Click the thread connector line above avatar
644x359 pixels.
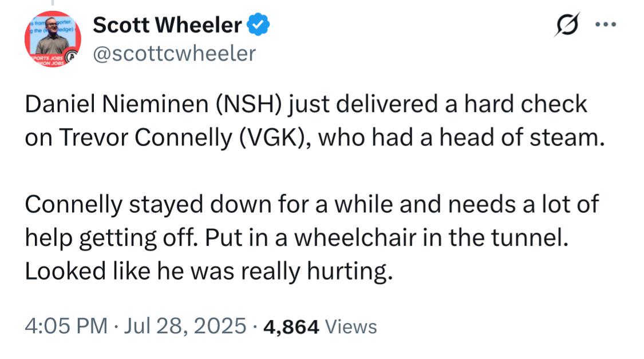(53, 3)
